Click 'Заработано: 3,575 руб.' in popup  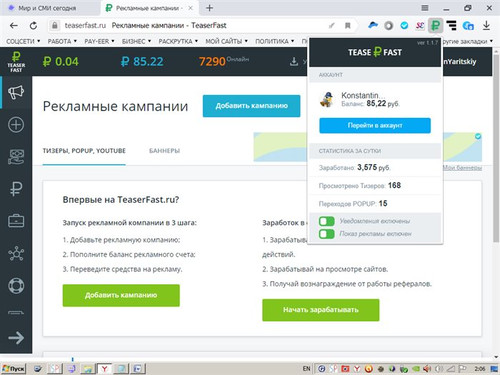pos(354,167)
